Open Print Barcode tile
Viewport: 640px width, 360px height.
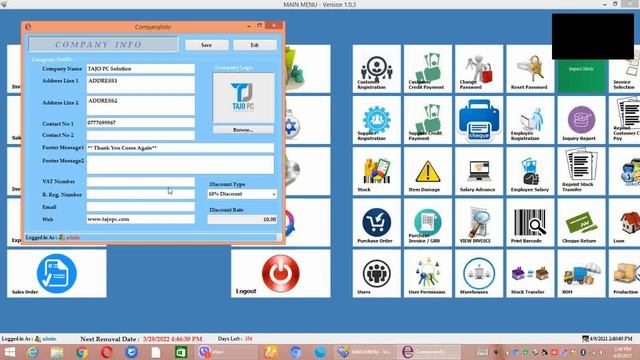point(530,222)
